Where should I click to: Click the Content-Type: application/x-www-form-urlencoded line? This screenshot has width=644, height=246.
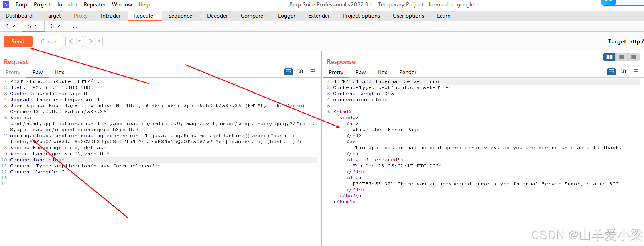[85, 166]
